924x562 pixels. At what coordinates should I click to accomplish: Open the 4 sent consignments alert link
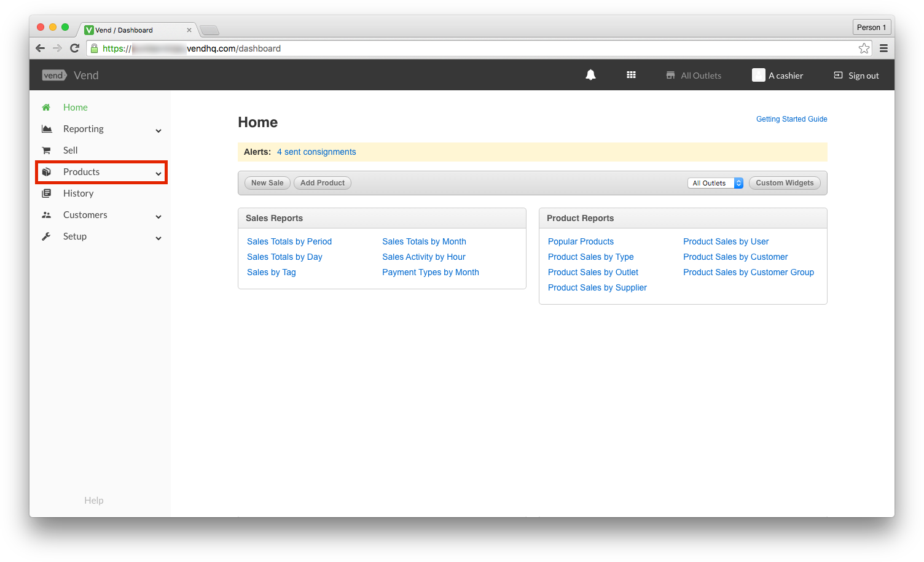click(x=316, y=152)
